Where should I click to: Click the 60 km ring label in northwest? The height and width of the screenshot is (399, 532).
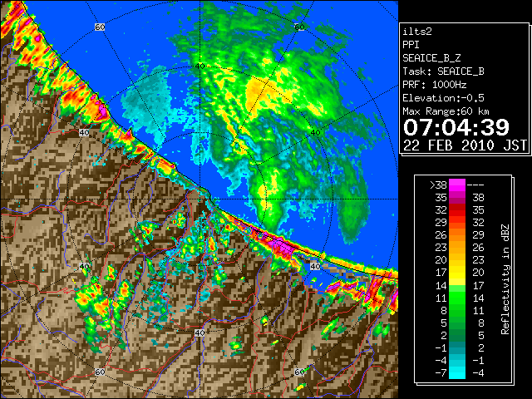point(100,27)
